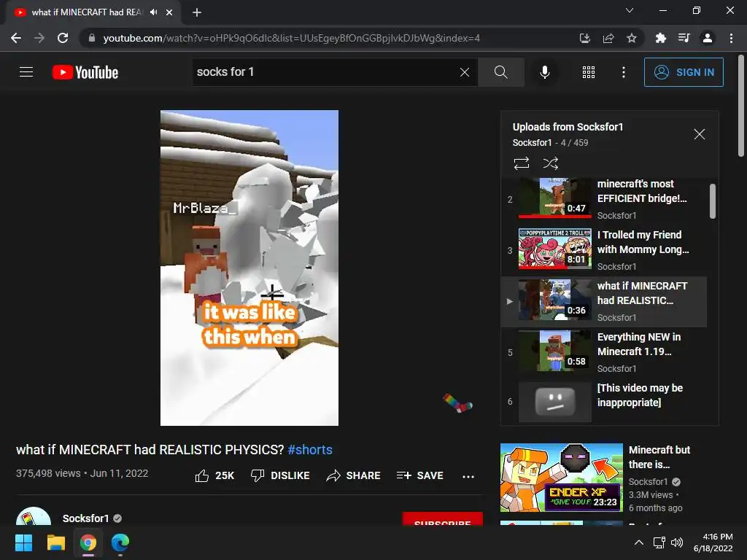Screen dimensions: 747x560
Task: Open the YouTube guide hamburger menu
Action: point(26,72)
